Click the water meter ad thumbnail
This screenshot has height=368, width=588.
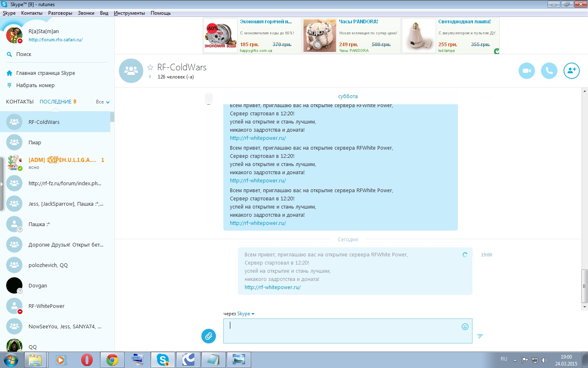(220, 36)
